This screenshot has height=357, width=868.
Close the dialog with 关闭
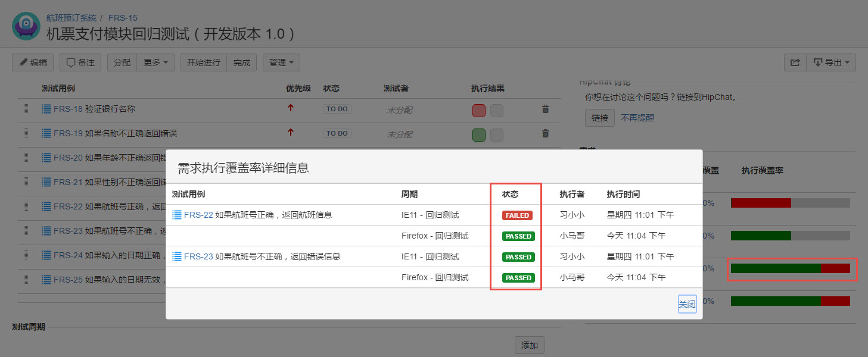pos(687,304)
